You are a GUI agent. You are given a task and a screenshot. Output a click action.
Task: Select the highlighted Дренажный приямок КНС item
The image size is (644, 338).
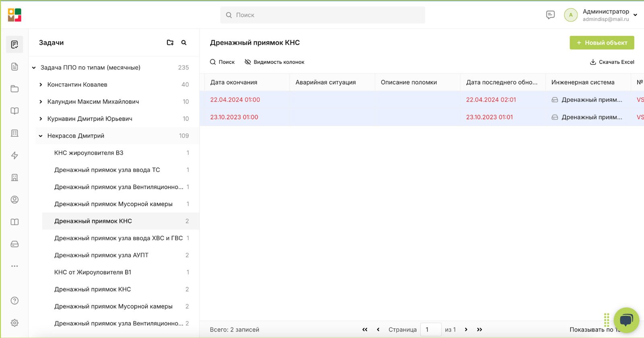121,221
